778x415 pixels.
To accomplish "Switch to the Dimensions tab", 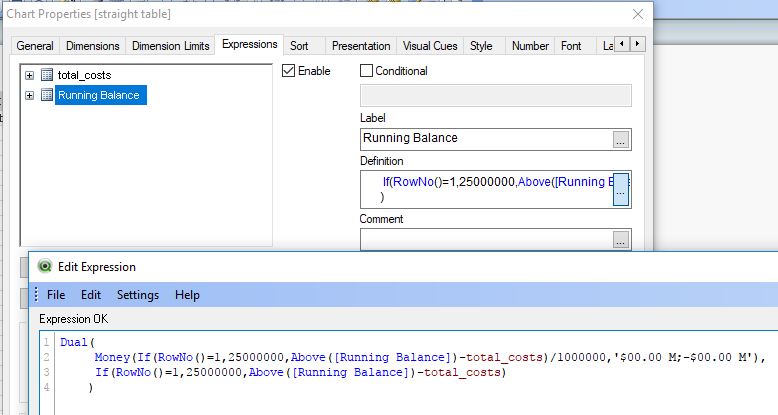I will (93, 46).
